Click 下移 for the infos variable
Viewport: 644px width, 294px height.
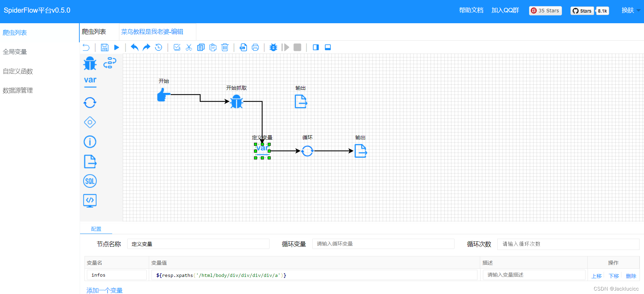tap(614, 276)
